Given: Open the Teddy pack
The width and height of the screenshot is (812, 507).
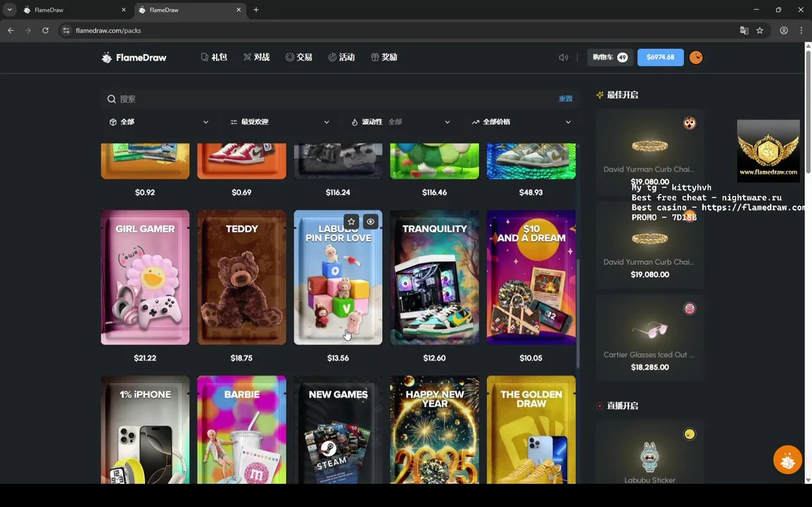Looking at the screenshot, I should tap(241, 277).
